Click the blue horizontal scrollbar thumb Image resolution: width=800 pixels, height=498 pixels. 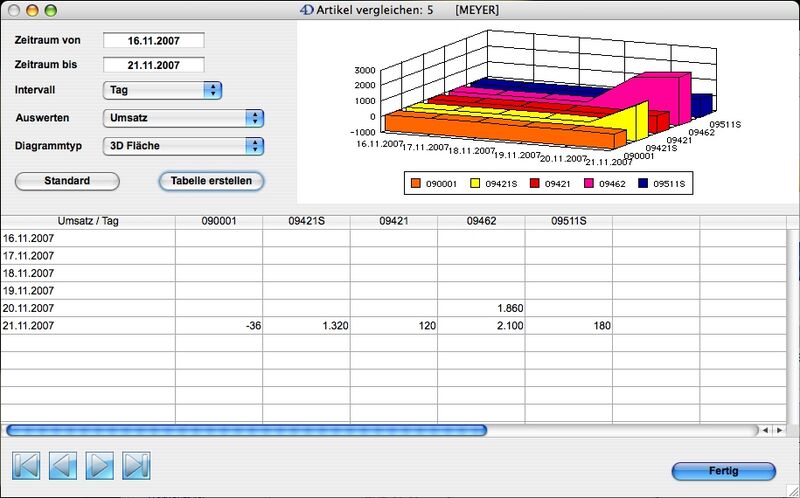pyautogui.click(x=246, y=430)
